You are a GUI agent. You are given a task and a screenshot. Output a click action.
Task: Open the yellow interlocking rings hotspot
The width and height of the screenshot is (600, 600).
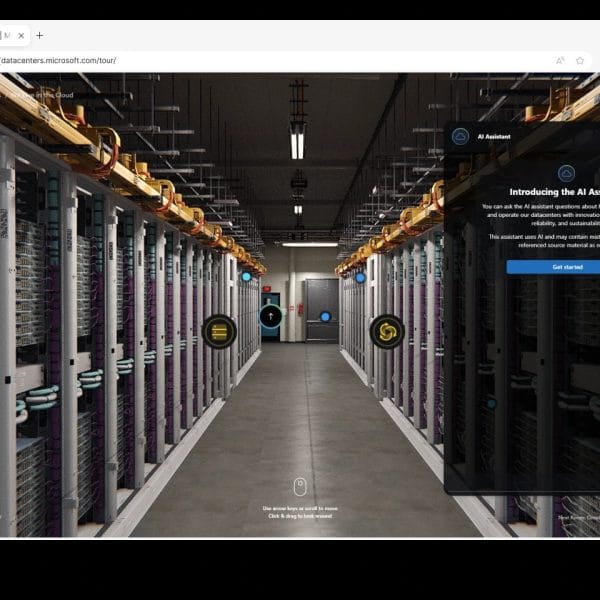[387, 332]
